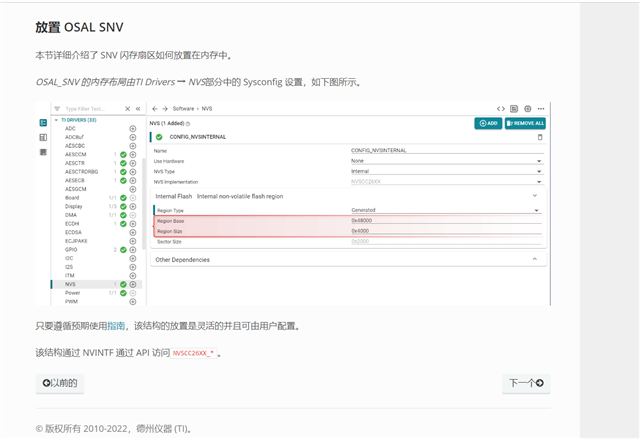Select the table layout sidebar icon
640x439 pixels.
coord(43,137)
